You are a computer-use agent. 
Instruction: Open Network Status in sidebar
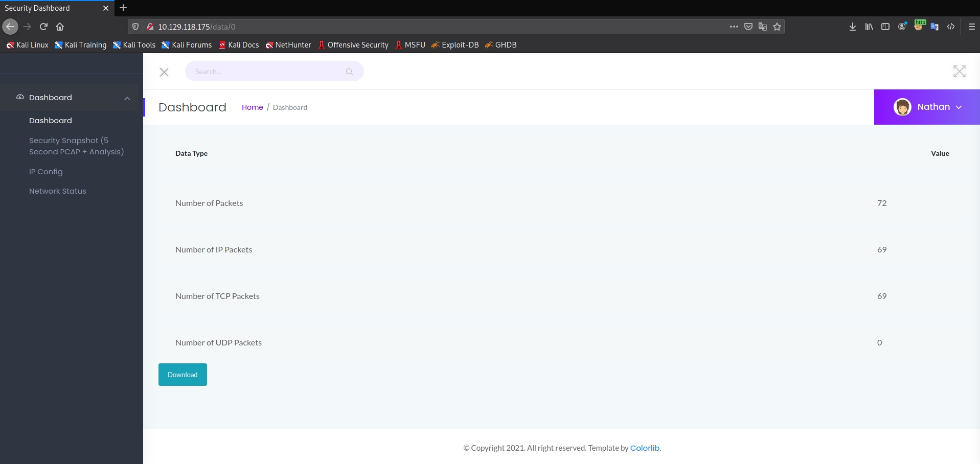click(58, 191)
